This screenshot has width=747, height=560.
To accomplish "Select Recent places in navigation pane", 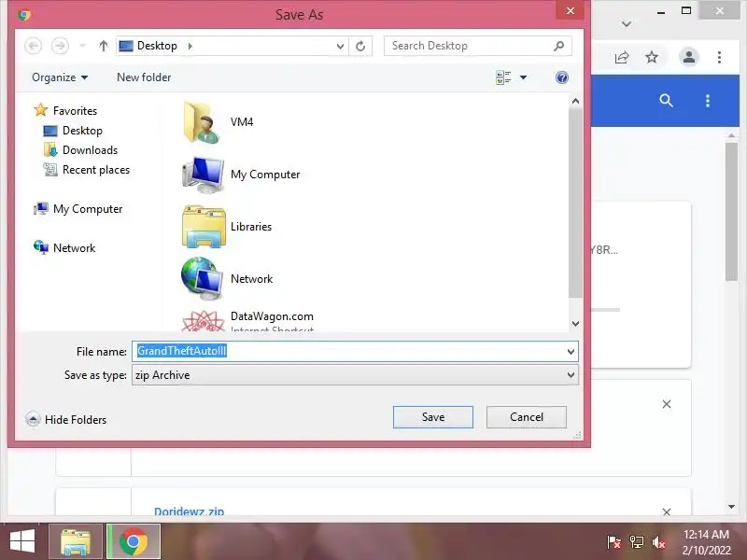I will pyautogui.click(x=96, y=170).
